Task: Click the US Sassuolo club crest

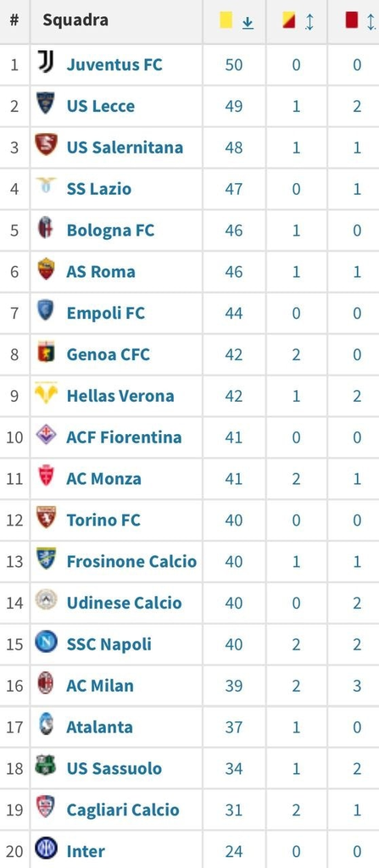Action: tap(46, 765)
